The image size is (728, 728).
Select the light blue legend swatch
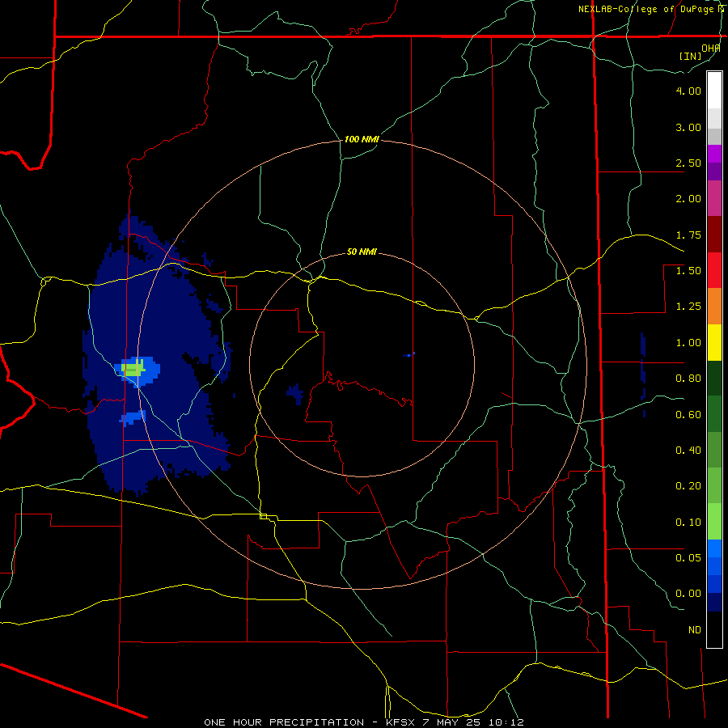click(714, 548)
